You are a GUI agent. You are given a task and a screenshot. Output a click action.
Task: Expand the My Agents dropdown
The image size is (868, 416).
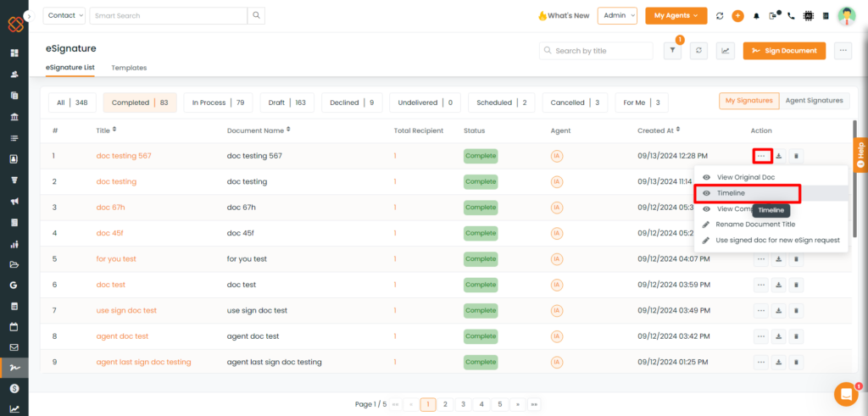click(x=676, y=15)
